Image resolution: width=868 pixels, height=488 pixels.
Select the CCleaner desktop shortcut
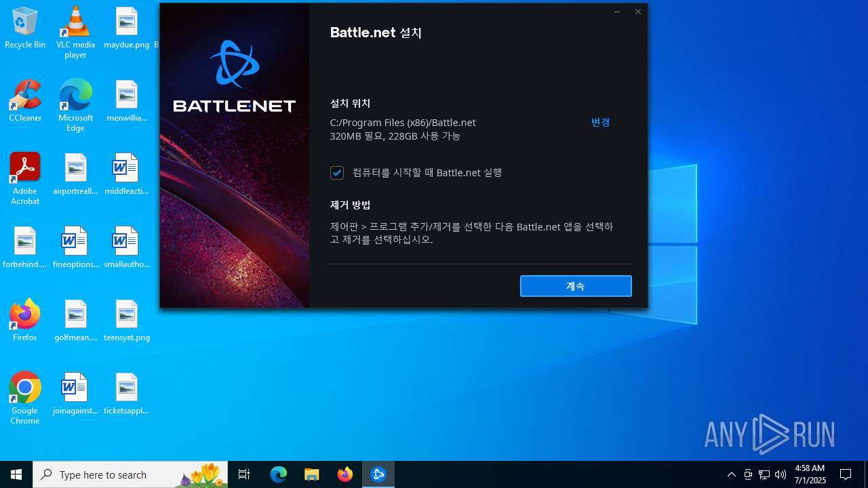click(x=25, y=102)
